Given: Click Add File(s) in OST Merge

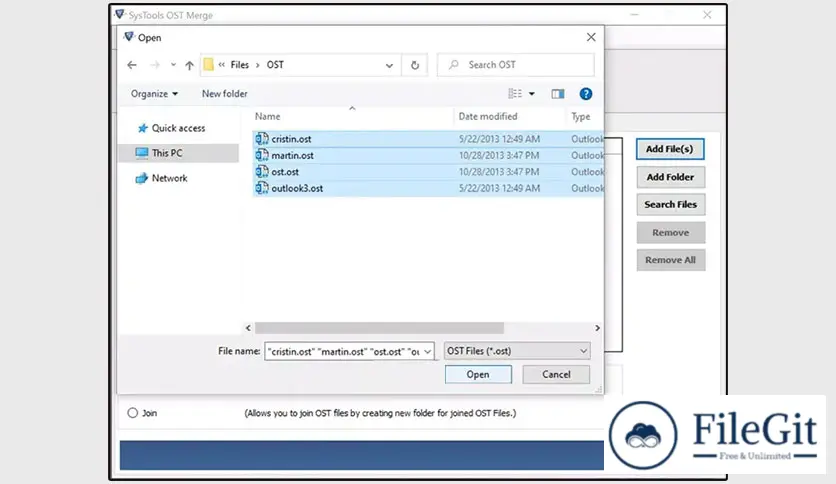Looking at the screenshot, I should click(x=670, y=149).
